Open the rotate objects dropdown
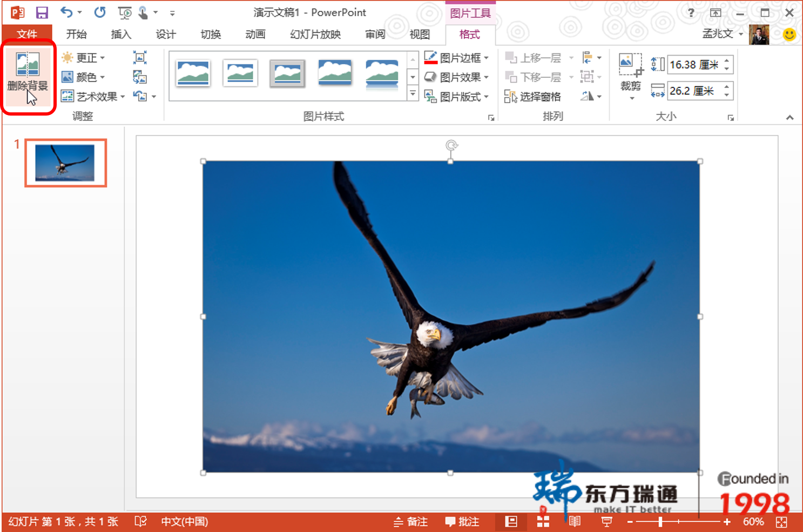The image size is (803, 532). (592, 96)
